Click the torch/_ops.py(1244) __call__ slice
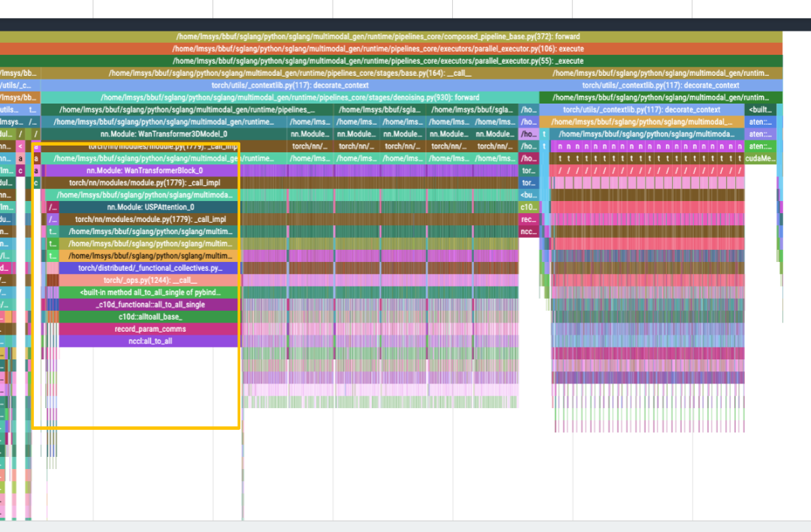The height and width of the screenshot is (532, 811). point(149,280)
